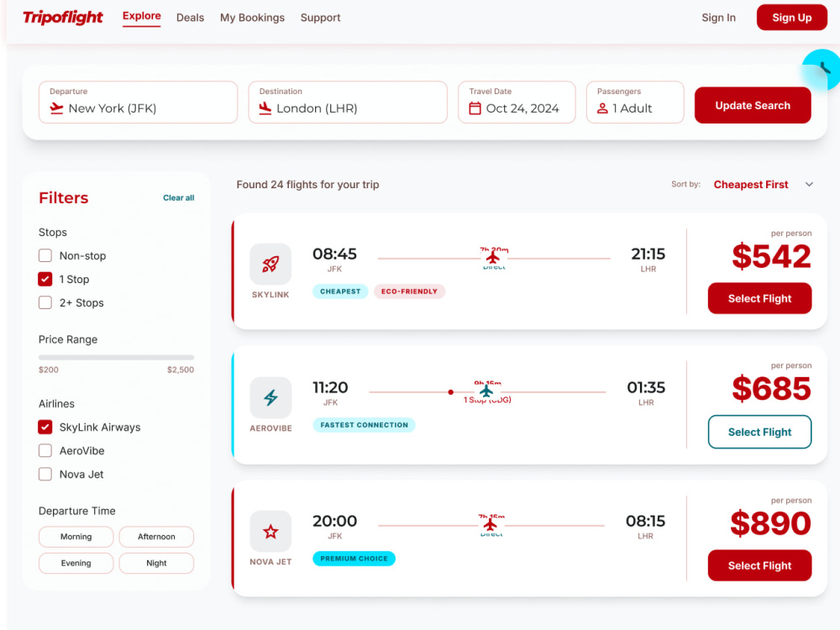840x630 pixels.
Task: Click the $542 price
Action: [771, 256]
